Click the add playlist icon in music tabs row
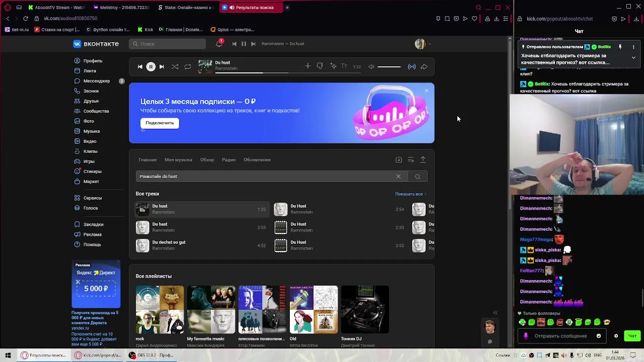This screenshot has width=644, height=362. pos(411,159)
